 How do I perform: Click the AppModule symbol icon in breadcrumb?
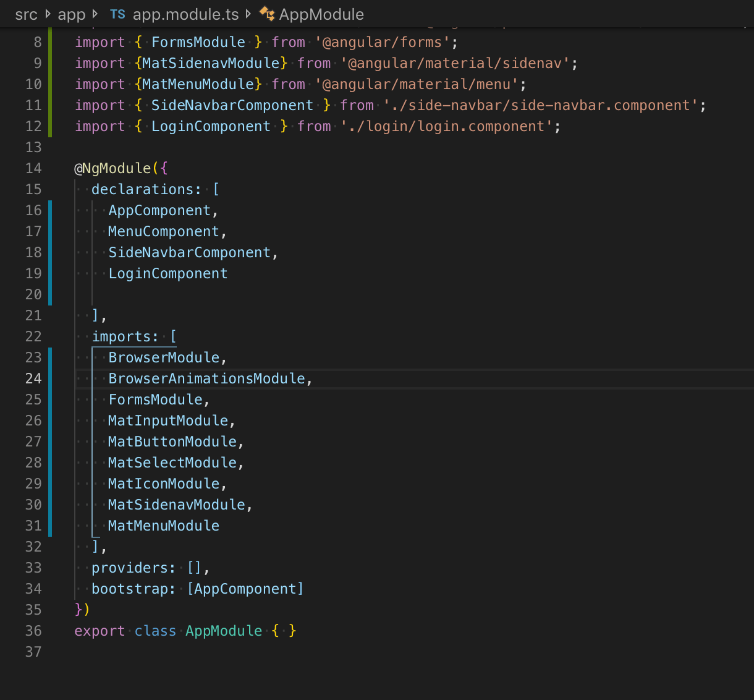click(x=267, y=14)
